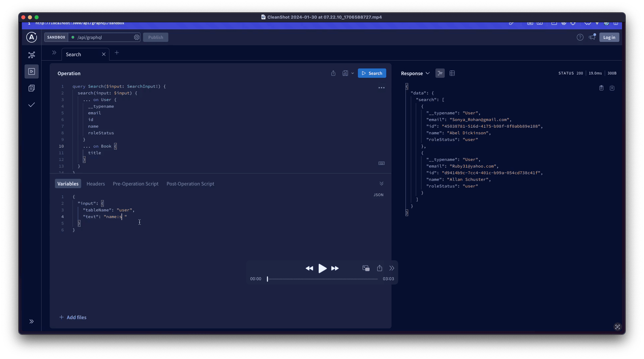
Task: Open the Response dropdown
Action: 415,73
